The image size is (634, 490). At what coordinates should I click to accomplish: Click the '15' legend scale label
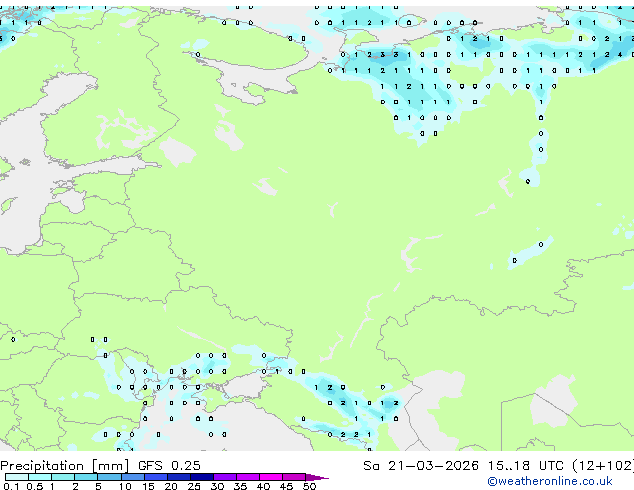(x=148, y=486)
